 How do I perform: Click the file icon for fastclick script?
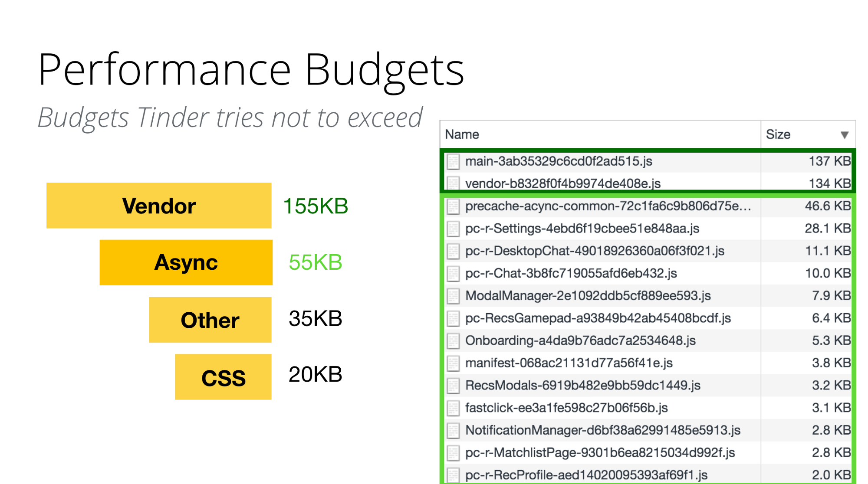point(453,408)
